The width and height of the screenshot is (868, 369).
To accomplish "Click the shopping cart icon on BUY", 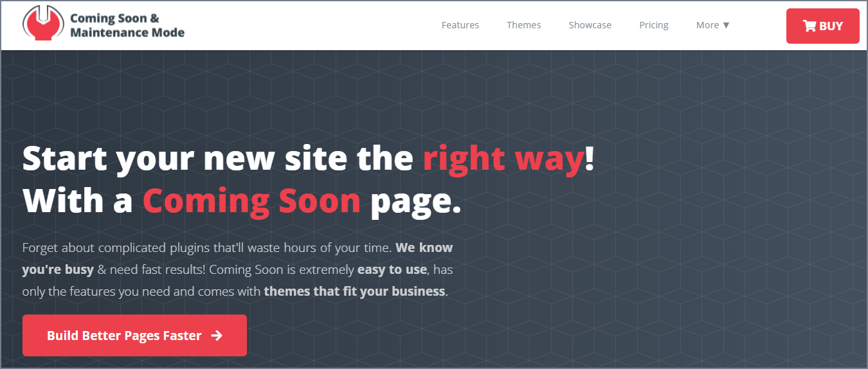I will point(809,26).
